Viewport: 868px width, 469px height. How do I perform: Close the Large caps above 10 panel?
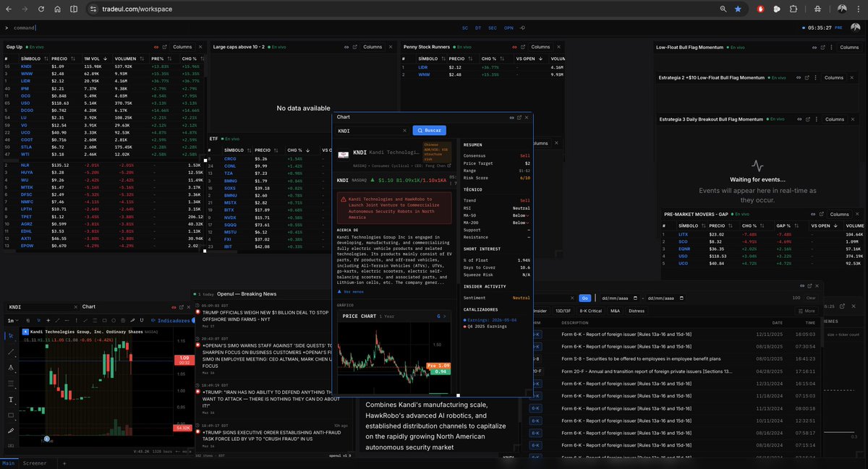coord(391,47)
